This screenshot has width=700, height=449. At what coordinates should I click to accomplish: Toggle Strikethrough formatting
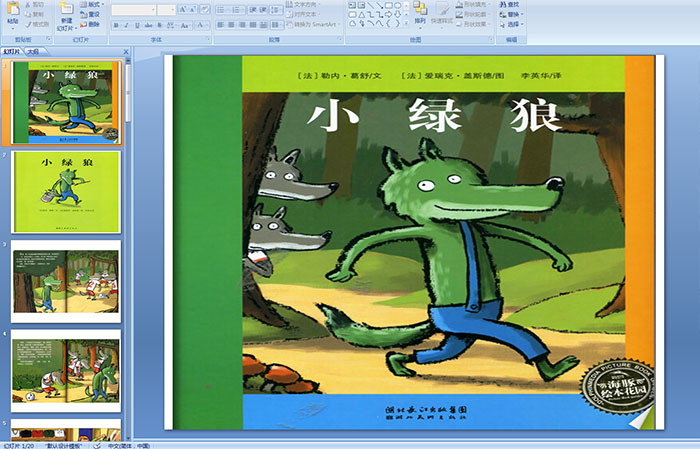click(148, 25)
